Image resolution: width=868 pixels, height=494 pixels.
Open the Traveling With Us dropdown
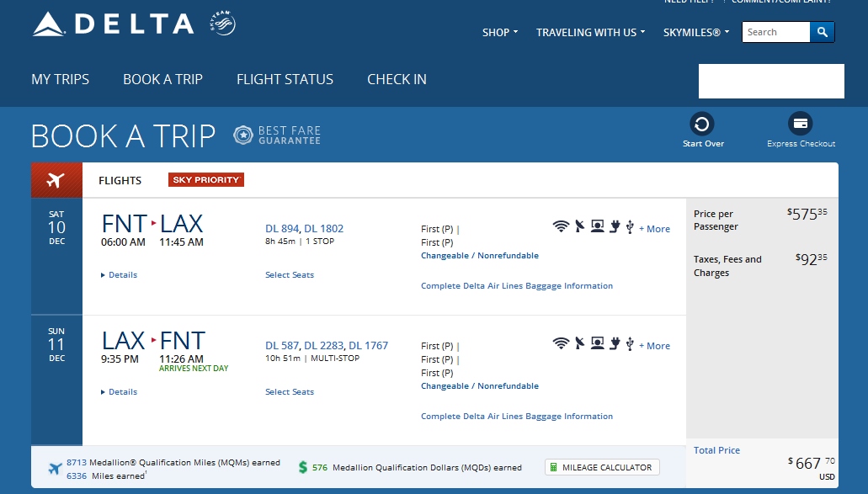590,33
